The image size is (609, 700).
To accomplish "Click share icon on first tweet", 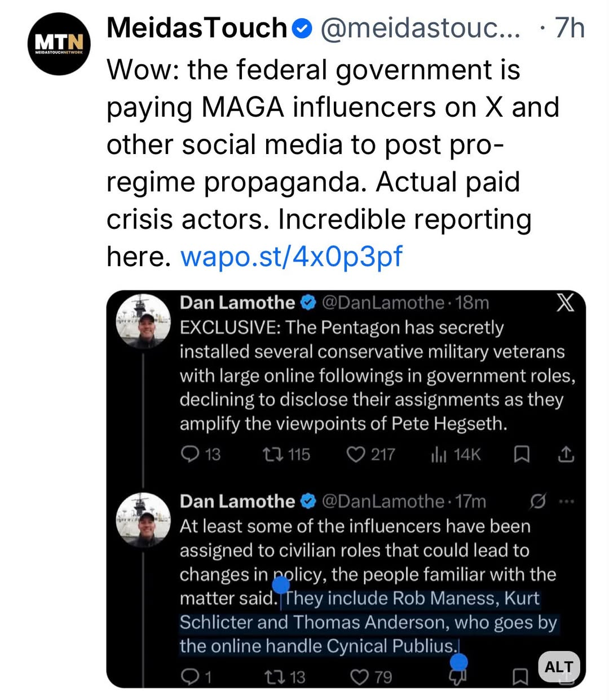I will tap(566, 454).
